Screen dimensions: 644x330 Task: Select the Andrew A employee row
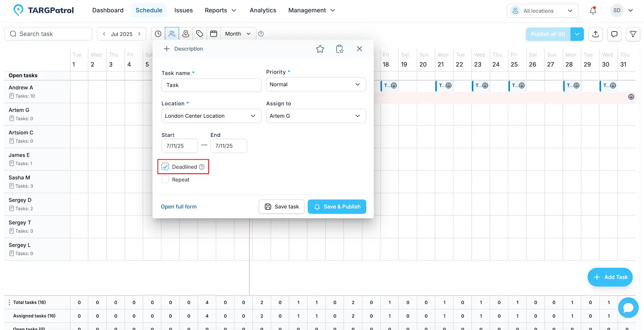[37, 92]
